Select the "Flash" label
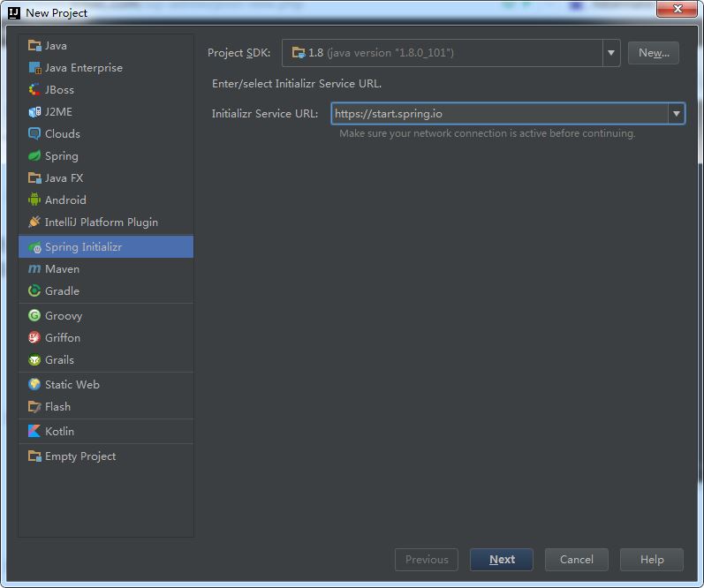 click(57, 406)
